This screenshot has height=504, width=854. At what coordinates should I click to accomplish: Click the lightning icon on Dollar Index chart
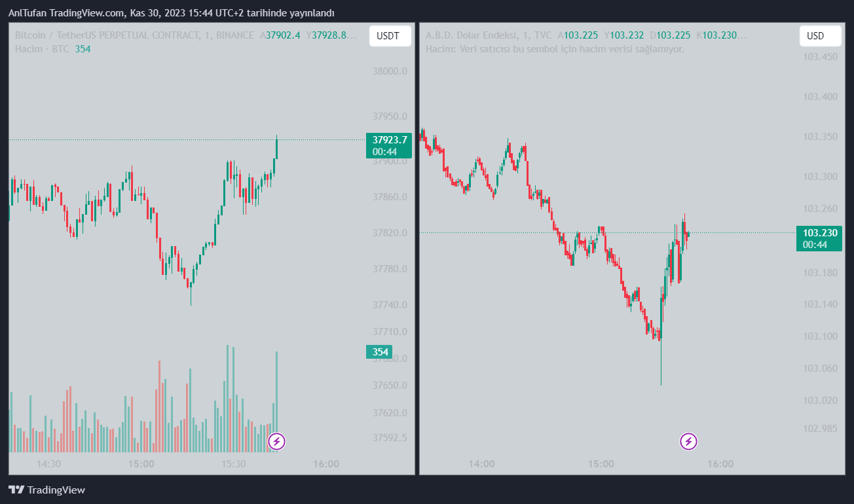coord(688,441)
